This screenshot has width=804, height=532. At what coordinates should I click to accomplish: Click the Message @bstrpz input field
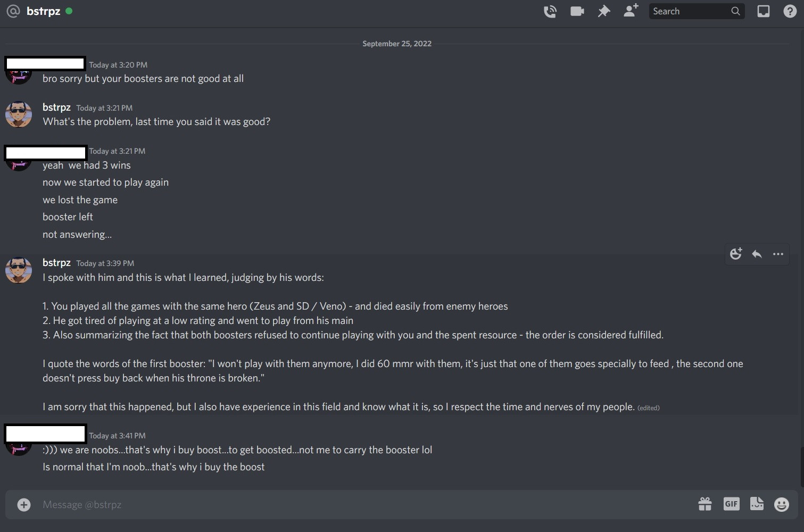coord(362,504)
